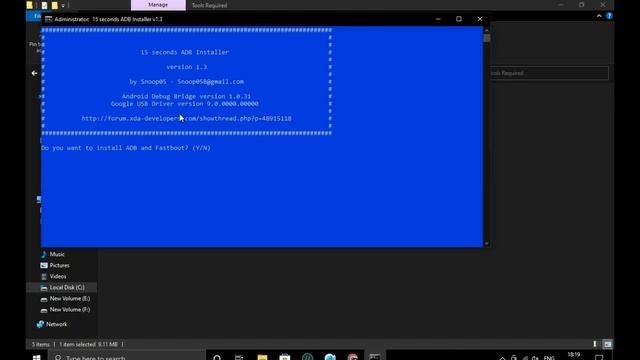Open the Windows Start menu
This screenshot has width=640, height=360.
tap(36, 357)
